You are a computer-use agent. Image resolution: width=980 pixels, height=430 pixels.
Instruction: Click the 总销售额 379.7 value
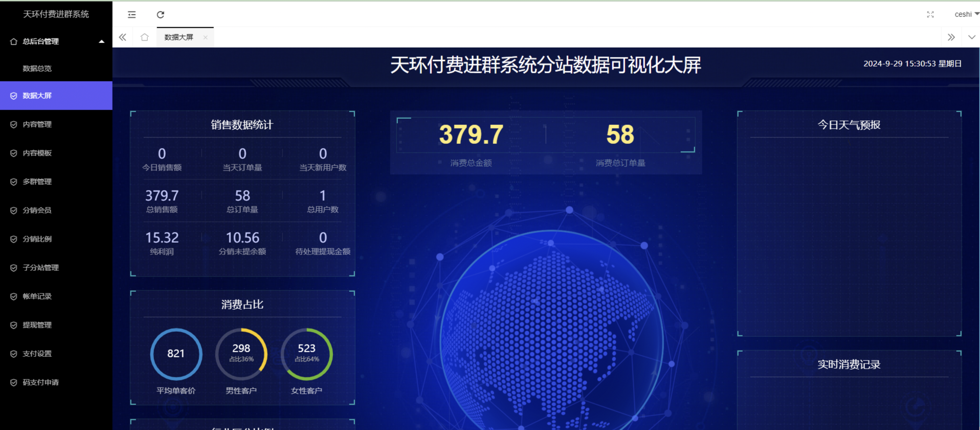pos(162,196)
